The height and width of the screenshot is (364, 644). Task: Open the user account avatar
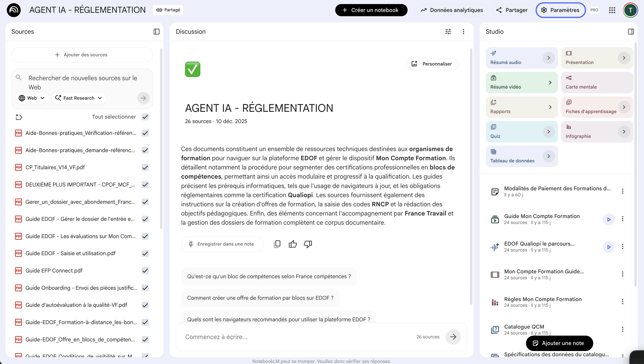631,10
